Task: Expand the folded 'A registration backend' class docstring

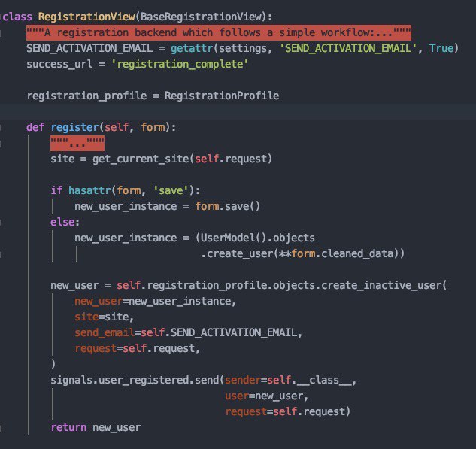Action: click(x=219, y=32)
